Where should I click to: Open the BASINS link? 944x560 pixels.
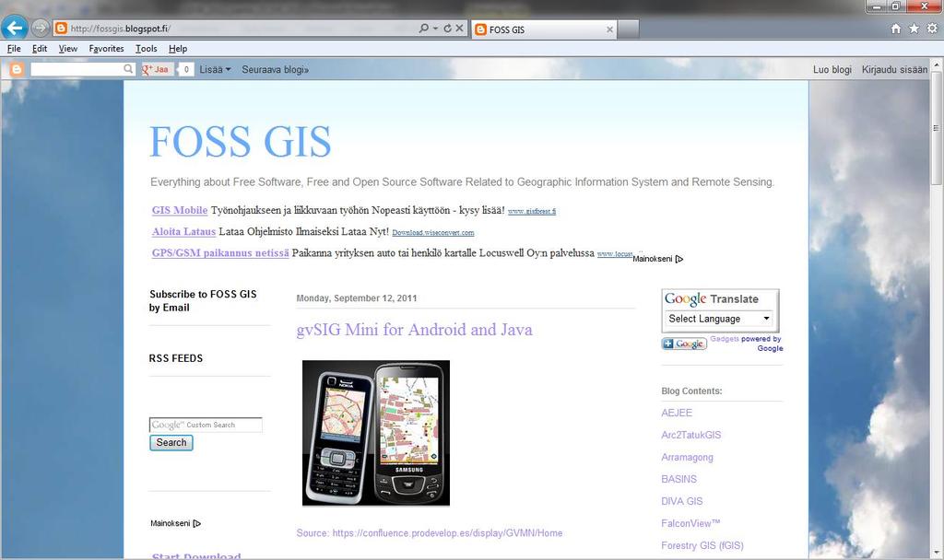[679, 479]
